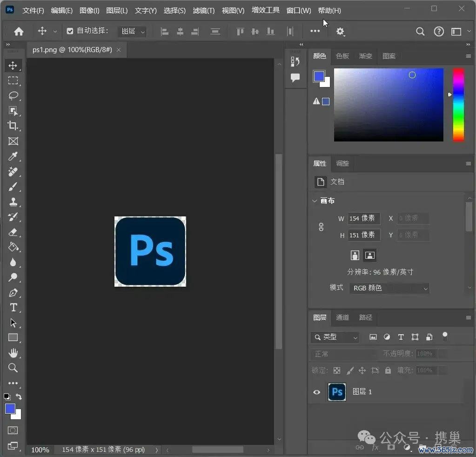Uncheck the 自动选择 checkbox
This screenshot has height=457, width=476.
70,31
